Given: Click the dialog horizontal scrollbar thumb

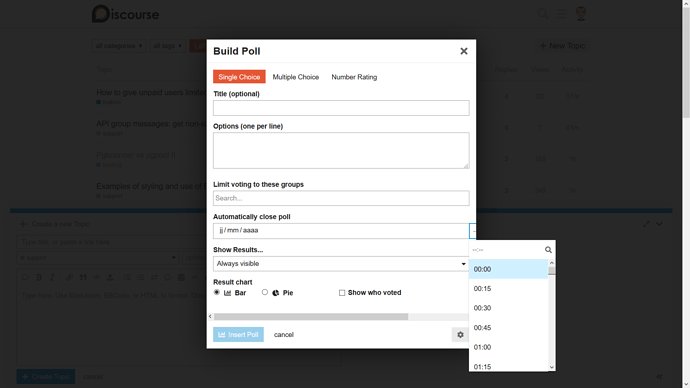Looking at the screenshot, I should click(311, 316).
